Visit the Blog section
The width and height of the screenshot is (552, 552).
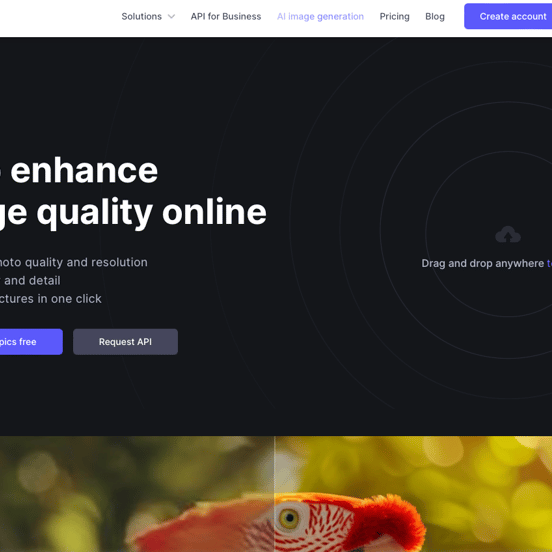tap(435, 17)
